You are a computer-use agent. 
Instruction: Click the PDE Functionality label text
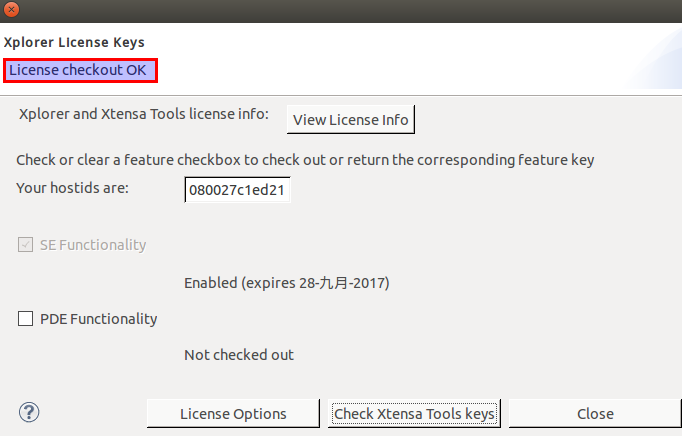[98, 319]
